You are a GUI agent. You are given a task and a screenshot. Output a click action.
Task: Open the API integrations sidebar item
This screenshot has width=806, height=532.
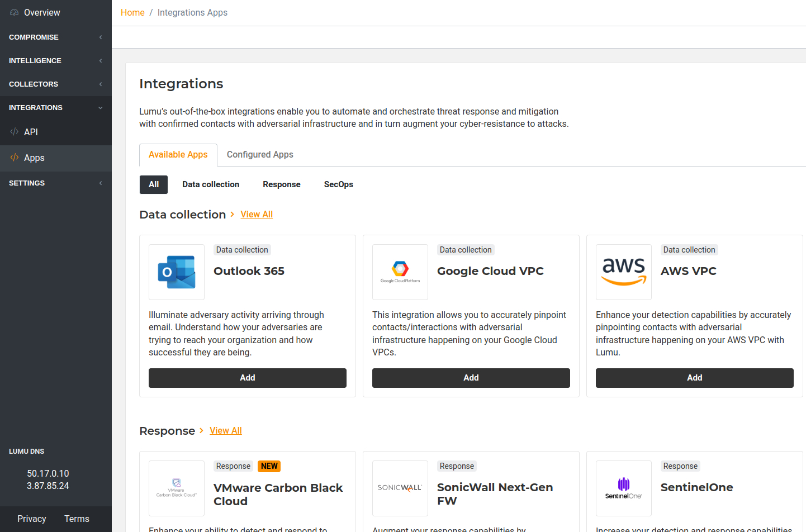pyautogui.click(x=31, y=132)
